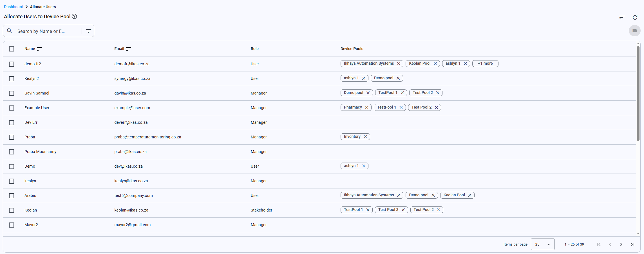Viewport: 644px width, 254px height.
Task: Remove Inventory pool from Praba
Action: click(x=365, y=137)
